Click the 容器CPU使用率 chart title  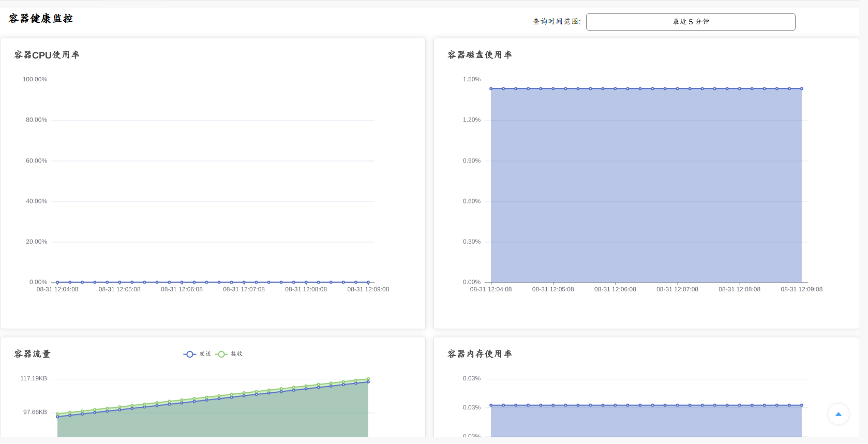tap(47, 55)
